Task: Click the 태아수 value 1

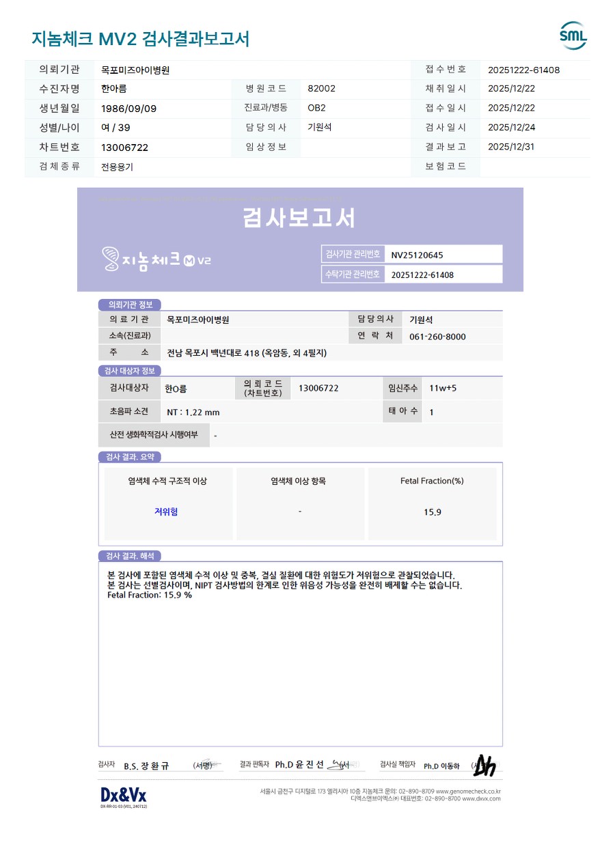Action: 431,412
